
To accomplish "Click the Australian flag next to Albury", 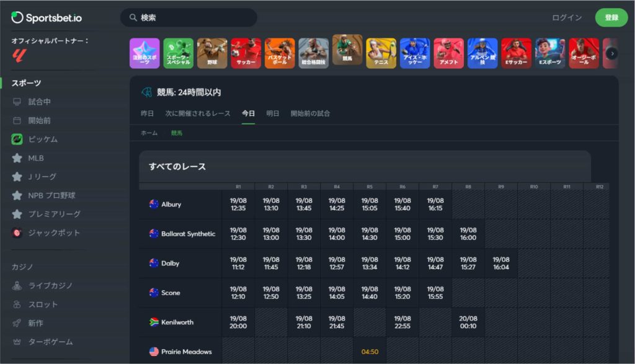I will click(x=154, y=204).
